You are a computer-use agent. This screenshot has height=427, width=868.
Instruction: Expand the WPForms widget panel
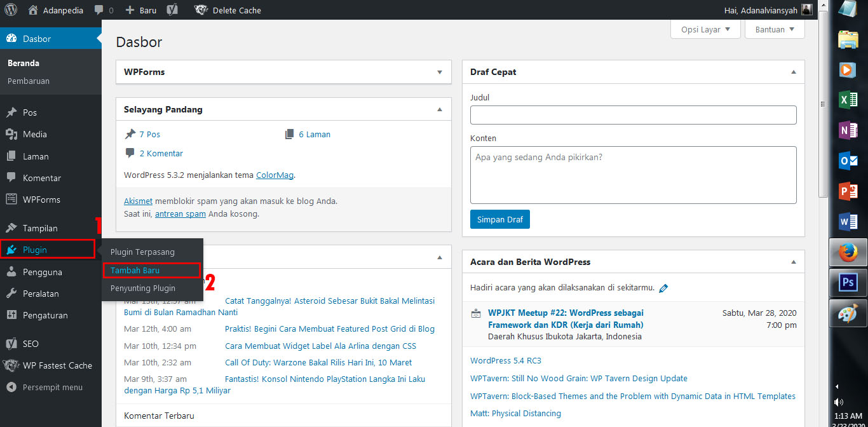coord(439,72)
